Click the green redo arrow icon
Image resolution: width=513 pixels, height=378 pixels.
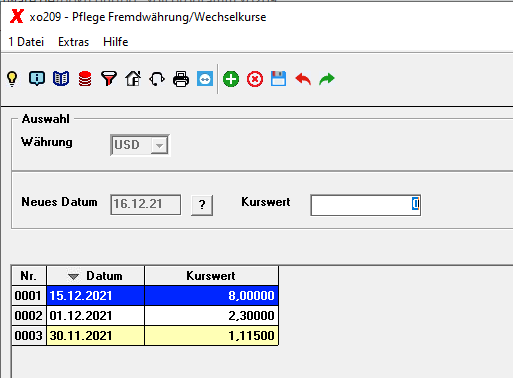click(x=327, y=79)
